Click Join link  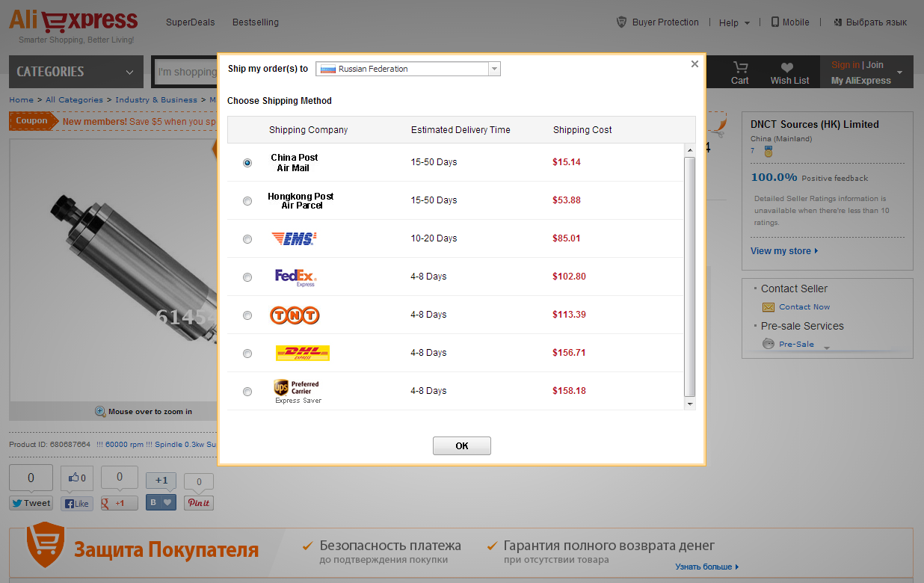[x=875, y=65]
